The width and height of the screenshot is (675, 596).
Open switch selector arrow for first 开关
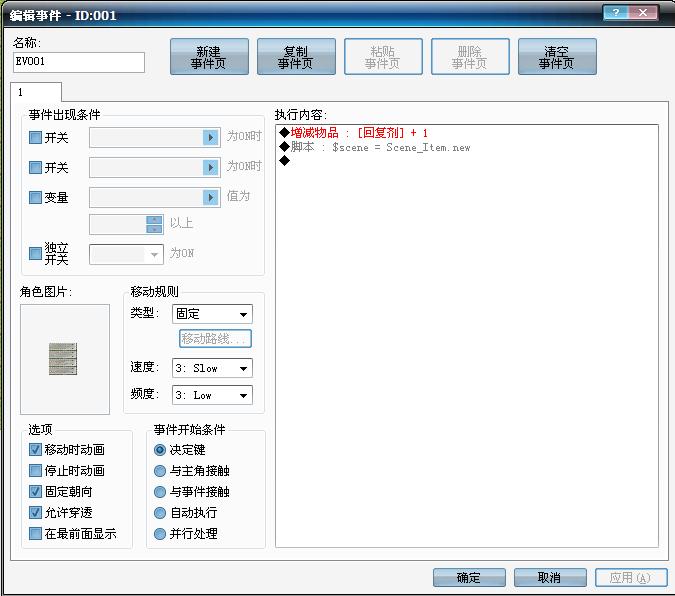tap(211, 137)
